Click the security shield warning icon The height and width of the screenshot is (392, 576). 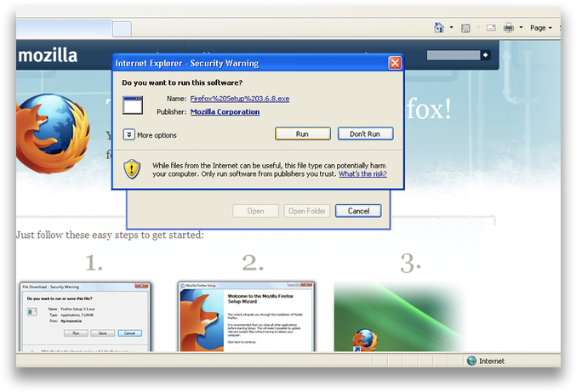click(x=132, y=169)
